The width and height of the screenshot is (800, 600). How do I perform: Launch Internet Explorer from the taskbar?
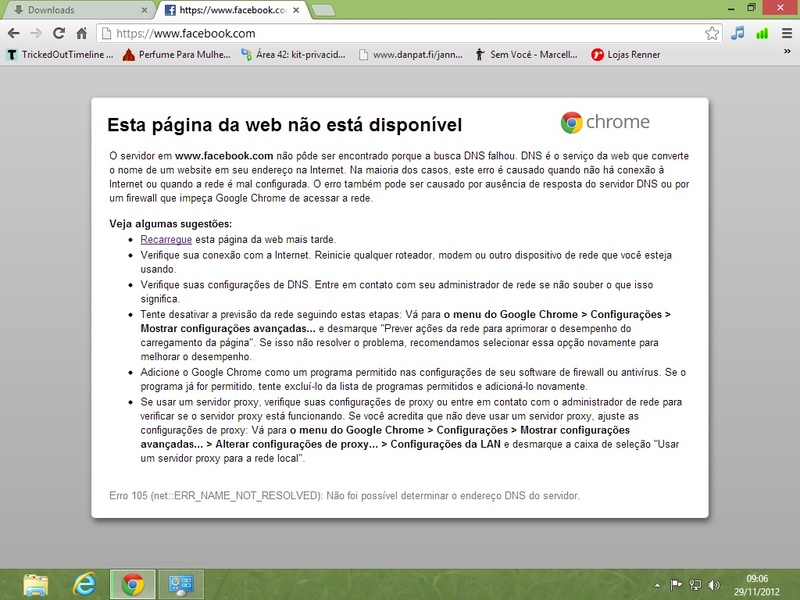click(84, 585)
